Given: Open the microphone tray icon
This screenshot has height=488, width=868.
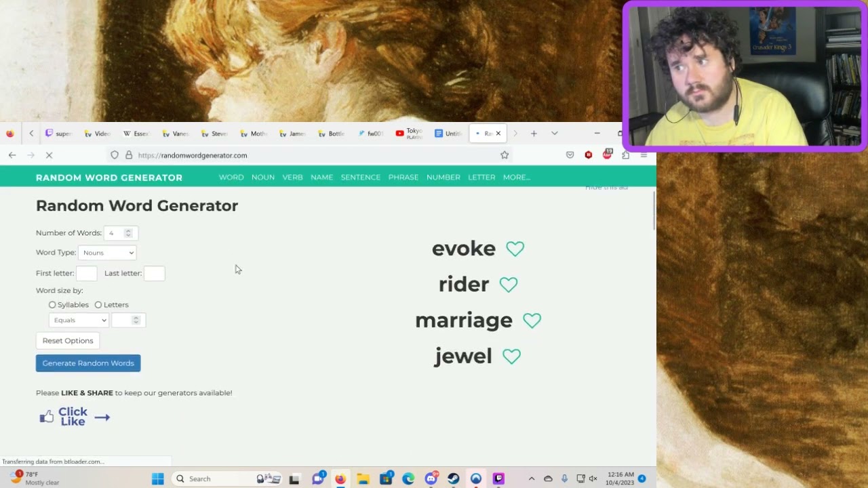Looking at the screenshot, I should click(x=564, y=479).
